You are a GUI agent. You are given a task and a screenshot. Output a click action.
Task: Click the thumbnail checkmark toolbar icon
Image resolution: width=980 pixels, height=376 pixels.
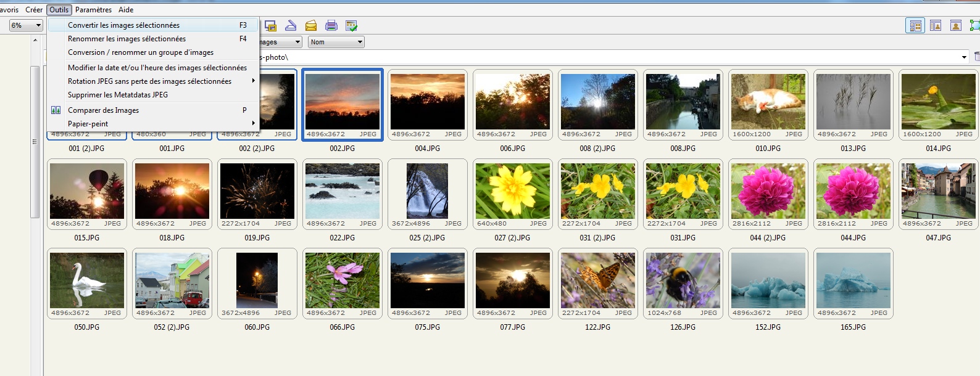point(351,26)
